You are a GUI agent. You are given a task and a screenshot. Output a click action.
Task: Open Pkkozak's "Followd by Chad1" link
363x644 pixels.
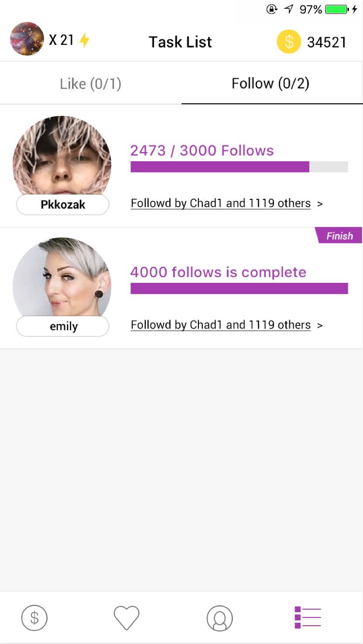[220, 203]
